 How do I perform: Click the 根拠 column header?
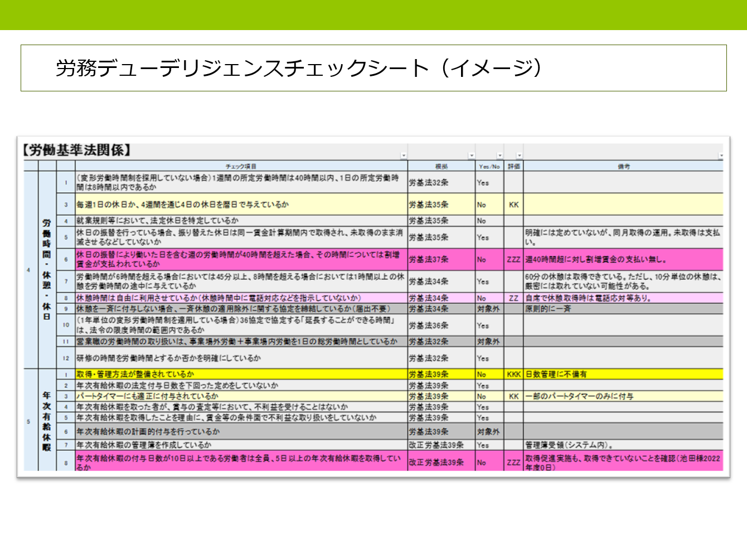[442, 166]
